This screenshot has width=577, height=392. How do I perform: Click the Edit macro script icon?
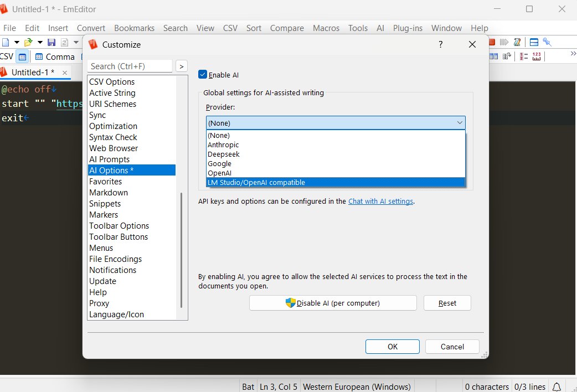[x=517, y=42]
